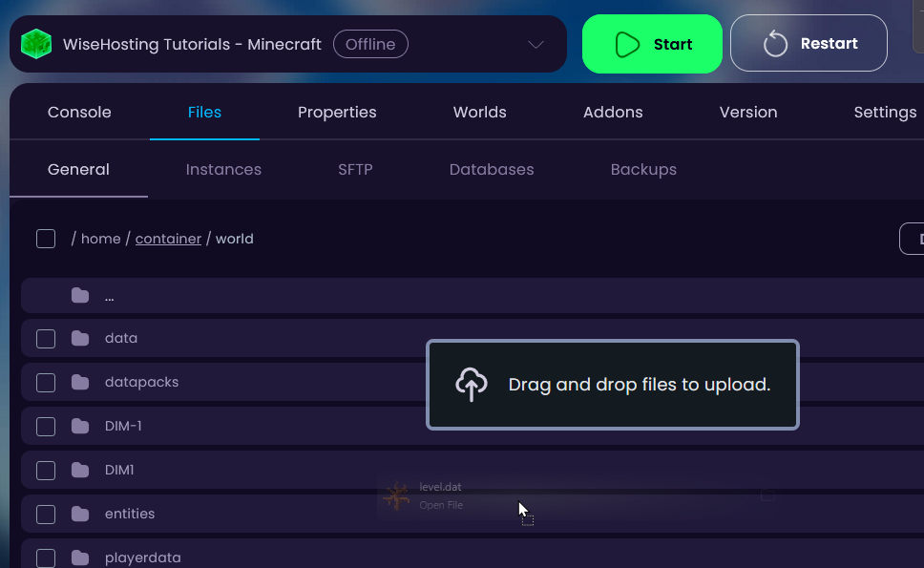Expand the server selector chevron
The image size is (924, 568).
click(535, 45)
